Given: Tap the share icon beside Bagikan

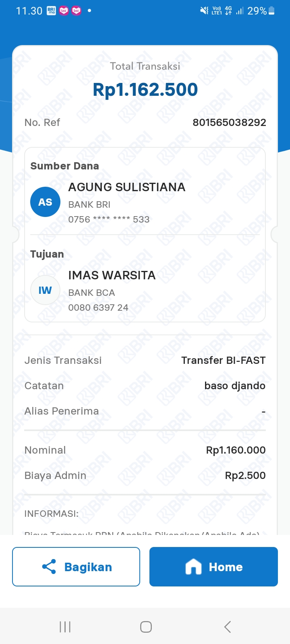Looking at the screenshot, I should [49, 567].
